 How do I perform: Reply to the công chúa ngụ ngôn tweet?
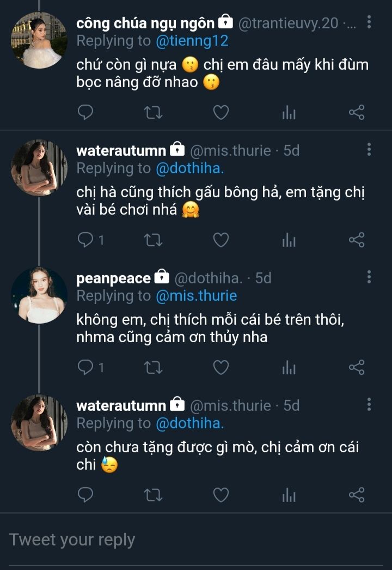85,113
